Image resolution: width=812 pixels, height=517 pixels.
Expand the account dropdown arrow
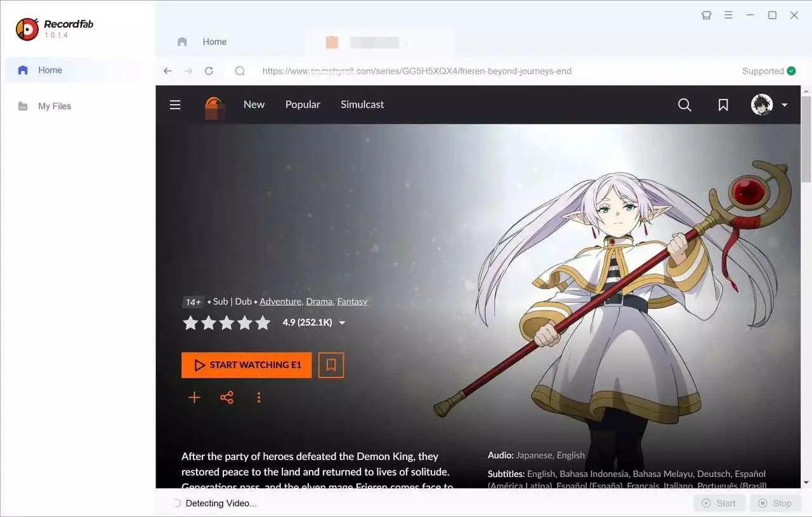click(785, 105)
